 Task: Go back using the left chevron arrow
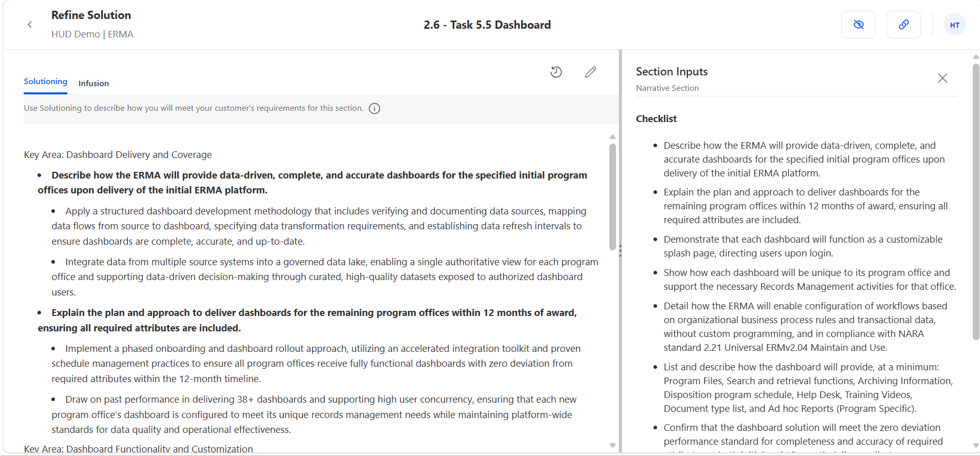(30, 25)
